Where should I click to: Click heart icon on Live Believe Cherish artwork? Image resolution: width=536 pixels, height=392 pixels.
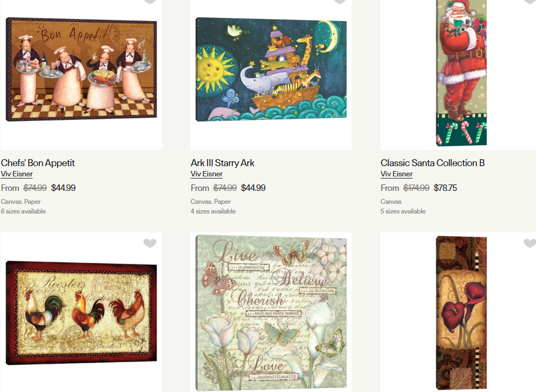(x=339, y=243)
